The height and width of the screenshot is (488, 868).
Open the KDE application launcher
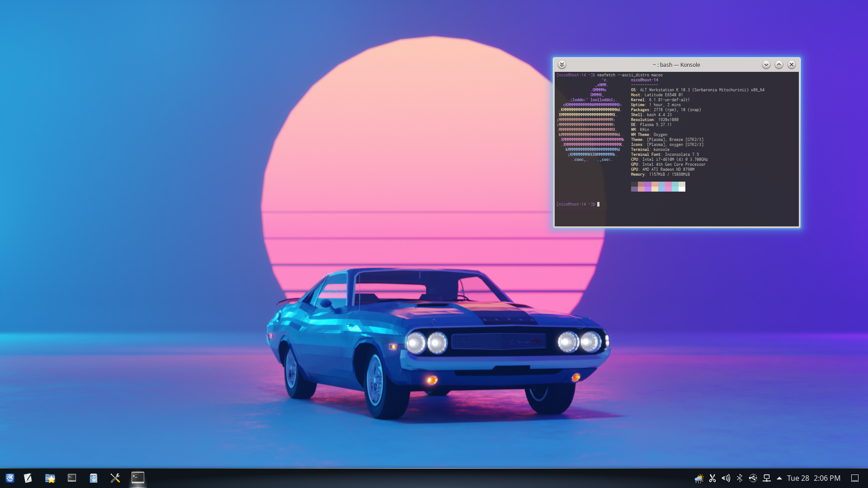(x=10, y=478)
